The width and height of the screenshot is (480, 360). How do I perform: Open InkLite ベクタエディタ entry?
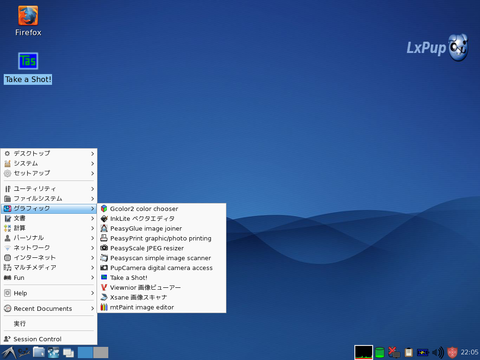pyautogui.click(x=161, y=219)
